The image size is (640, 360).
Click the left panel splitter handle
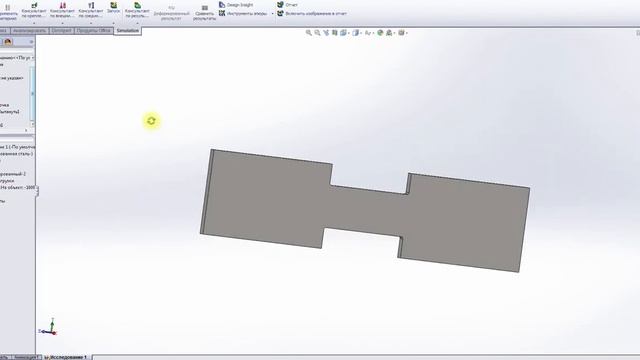pyautogui.click(x=37, y=191)
